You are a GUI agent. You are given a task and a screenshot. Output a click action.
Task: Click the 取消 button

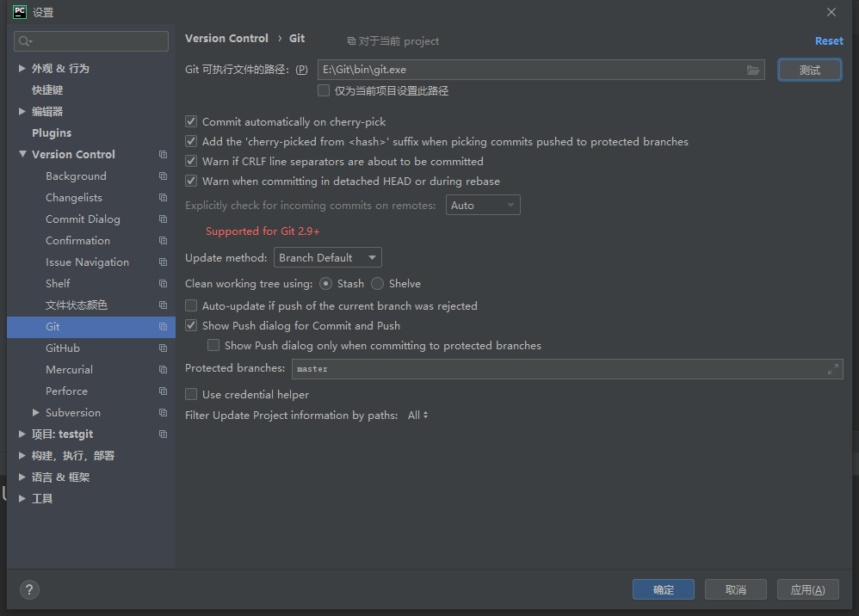click(x=736, y=589)
